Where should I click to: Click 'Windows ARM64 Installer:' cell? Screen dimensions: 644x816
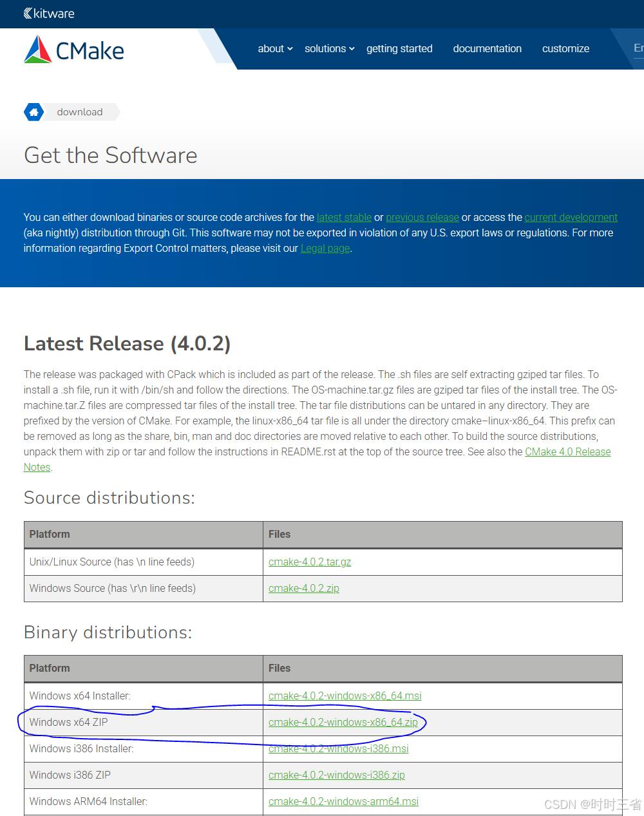pos(144,802)
